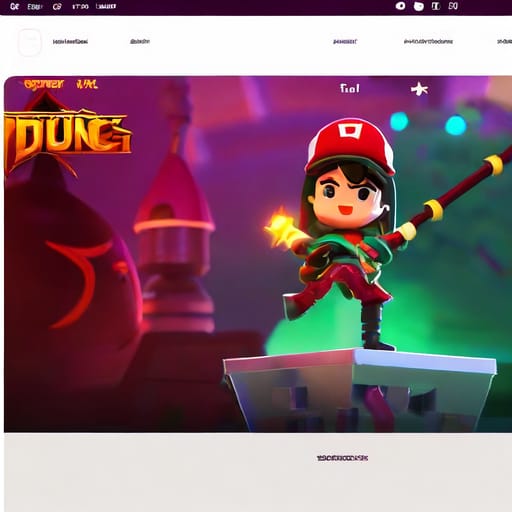Select the blue navigation link in the header
This screenshot has width=512, height=512.
tap(345, 42)
